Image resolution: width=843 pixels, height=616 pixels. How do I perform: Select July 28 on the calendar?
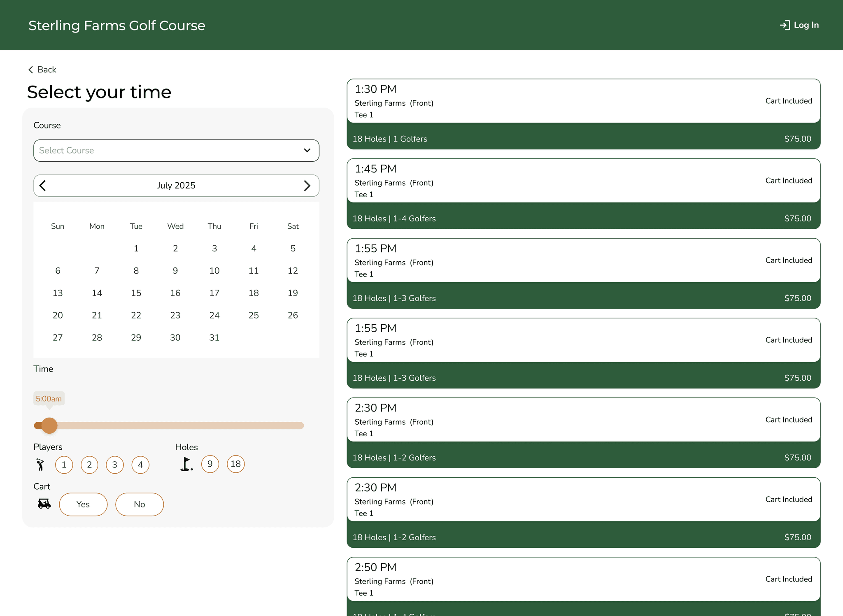(x=97, y=337)
